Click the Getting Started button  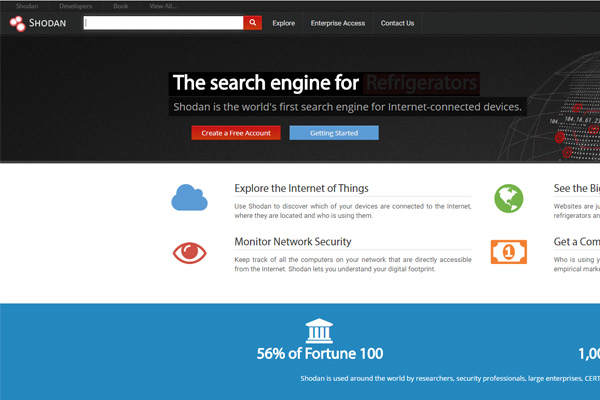click(334, 133)
